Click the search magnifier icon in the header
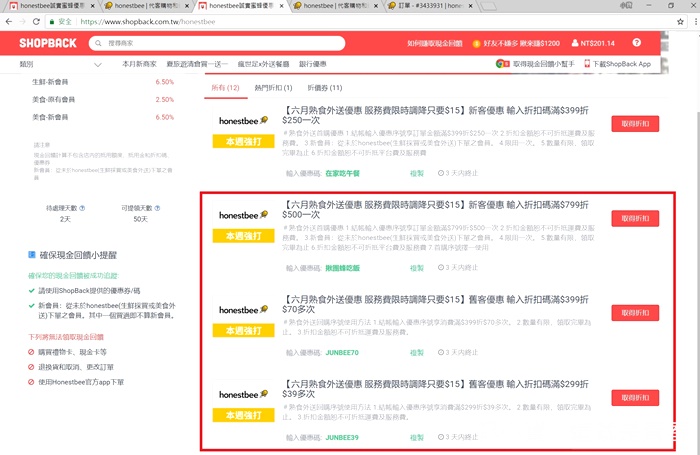Image resolution: width=700 pixels, height=455 pixels. (x=98, y=43)
